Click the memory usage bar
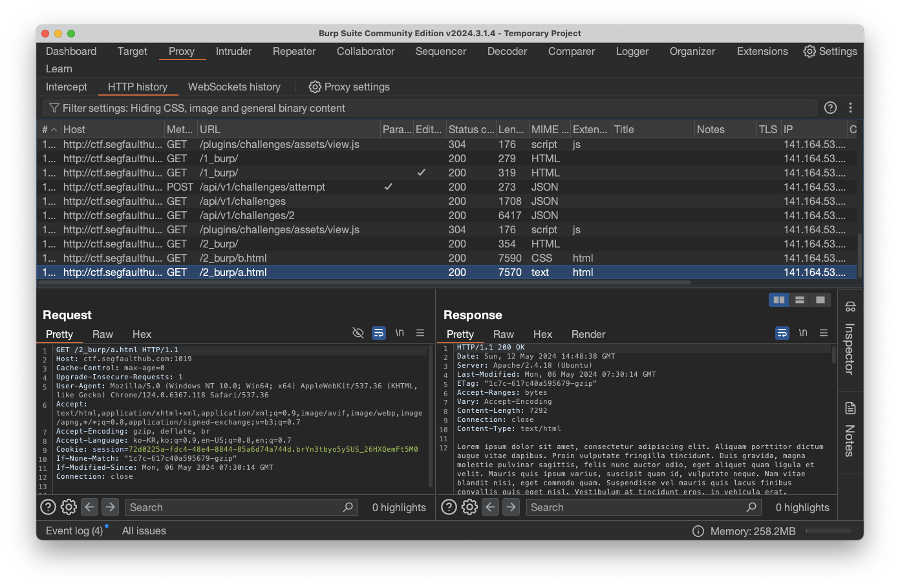Image resolution: width=900 pixels, height=588 pixels. [828, 531]
